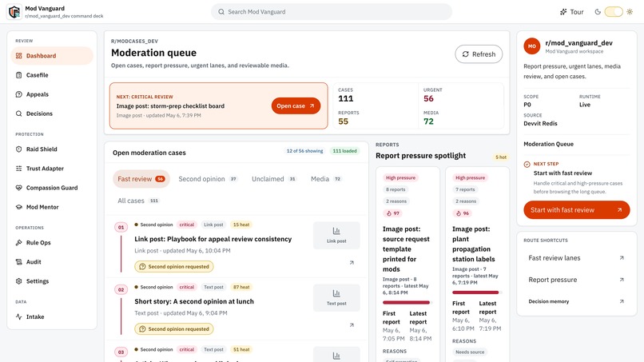Open the Fast review lanes shortcut
Screen dimensions: 644x362
pos(576,258)
